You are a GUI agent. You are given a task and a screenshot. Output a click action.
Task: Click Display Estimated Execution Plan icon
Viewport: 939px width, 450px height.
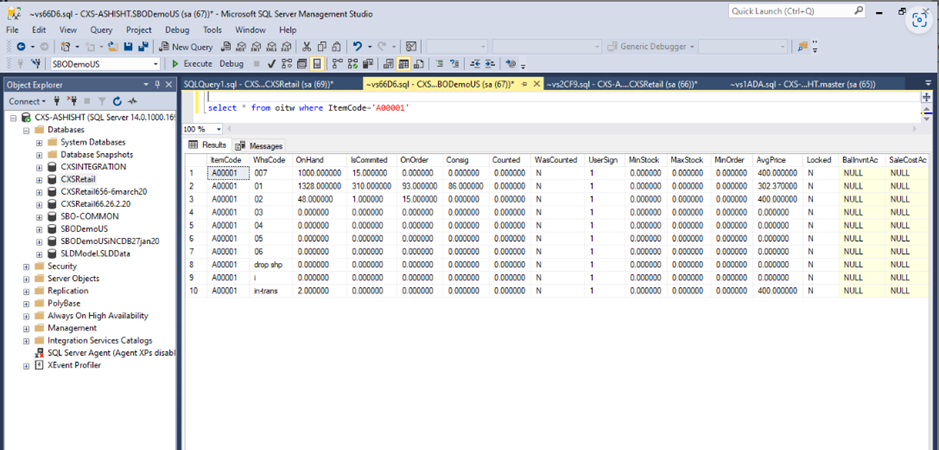[286, 64]
